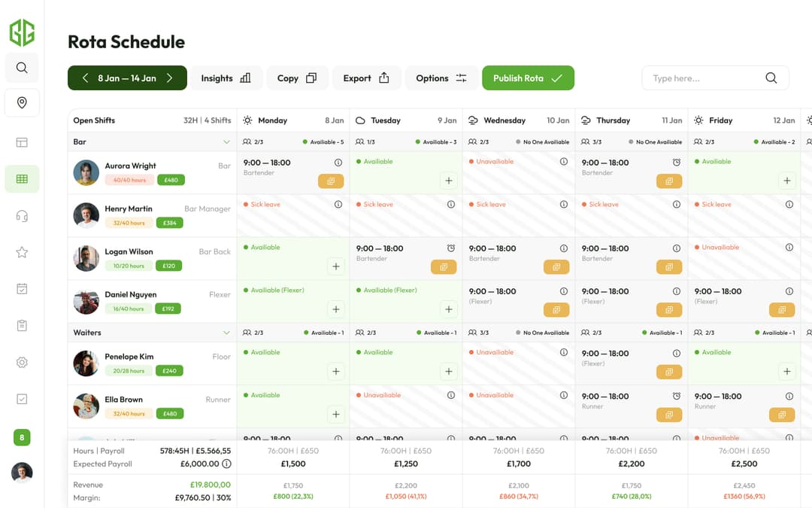Screen dimensions: 812x508
Task: Collapse the Bar department section
Action: [x=227, y=141]
